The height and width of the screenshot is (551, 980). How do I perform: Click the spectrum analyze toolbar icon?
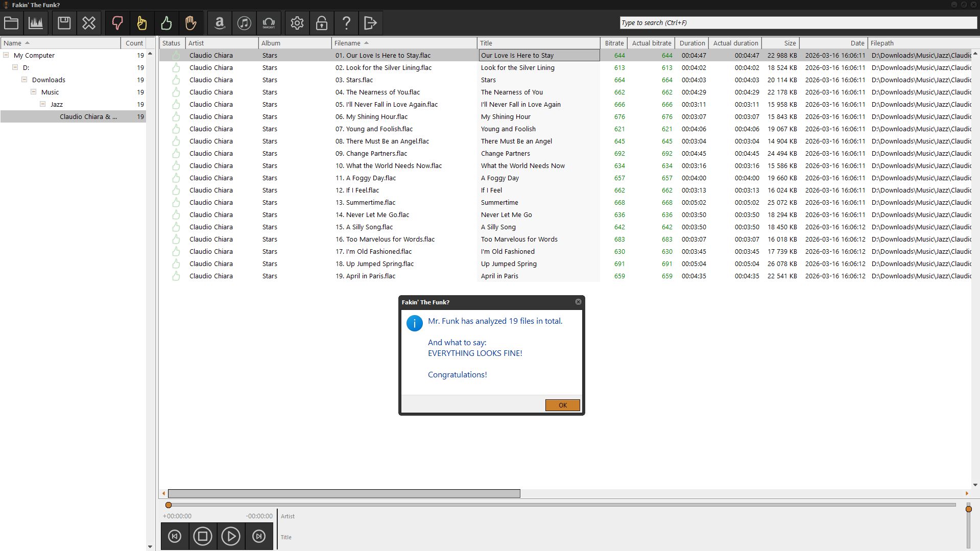36,23
